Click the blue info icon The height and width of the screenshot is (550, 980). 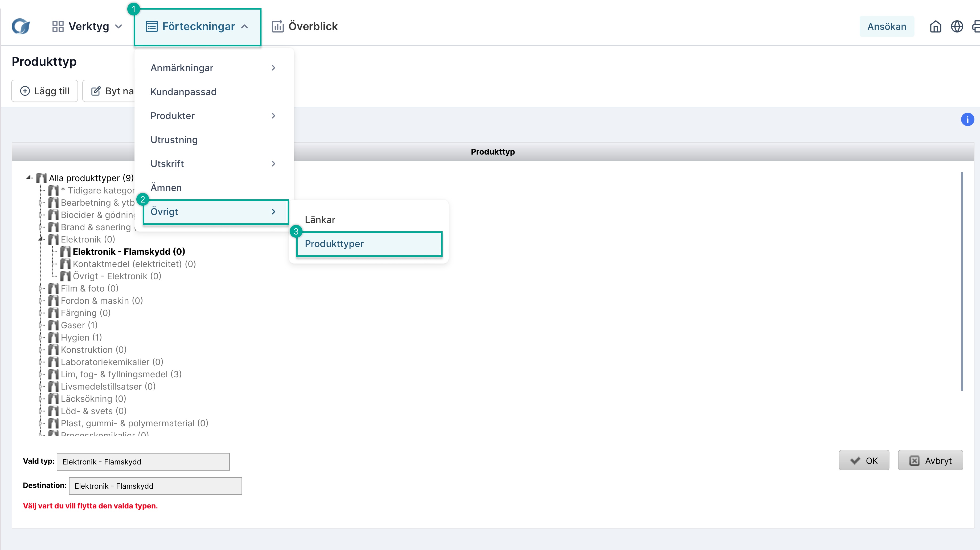click(967, 120)
